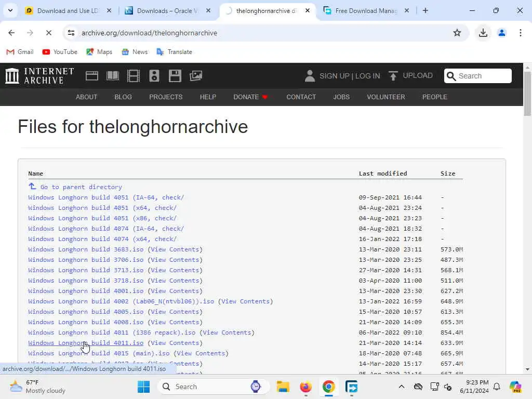Download Windows Longhorn build 4011.iso
The image size is (532, 399).
[x=86, y=343]
